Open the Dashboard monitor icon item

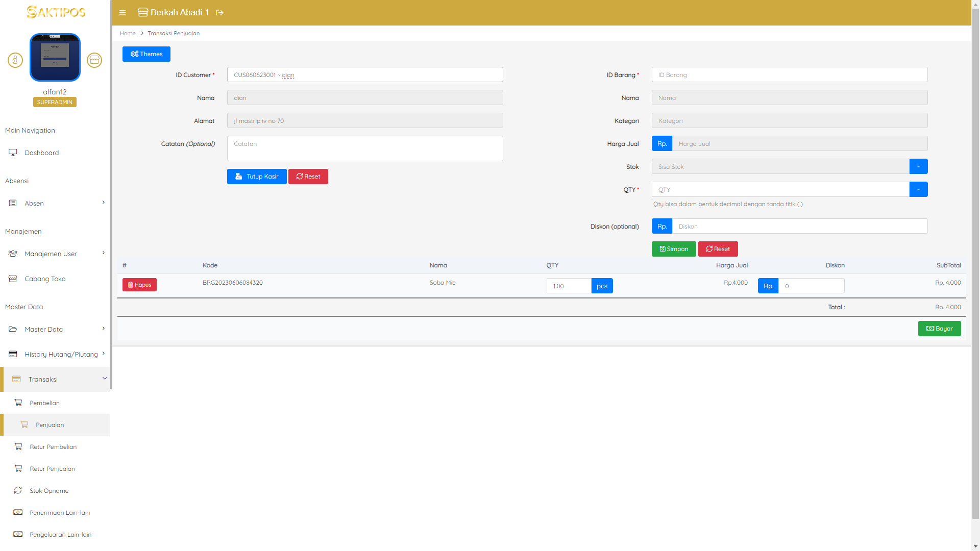tap(42, 153)
